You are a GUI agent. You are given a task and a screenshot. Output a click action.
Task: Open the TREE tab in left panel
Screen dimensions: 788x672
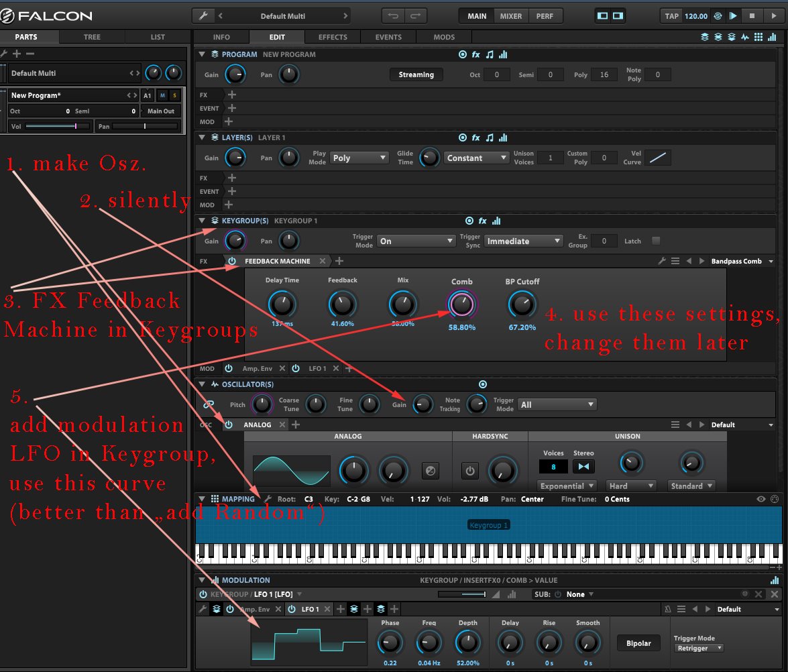pyautogui.click(x=92, y=37)
